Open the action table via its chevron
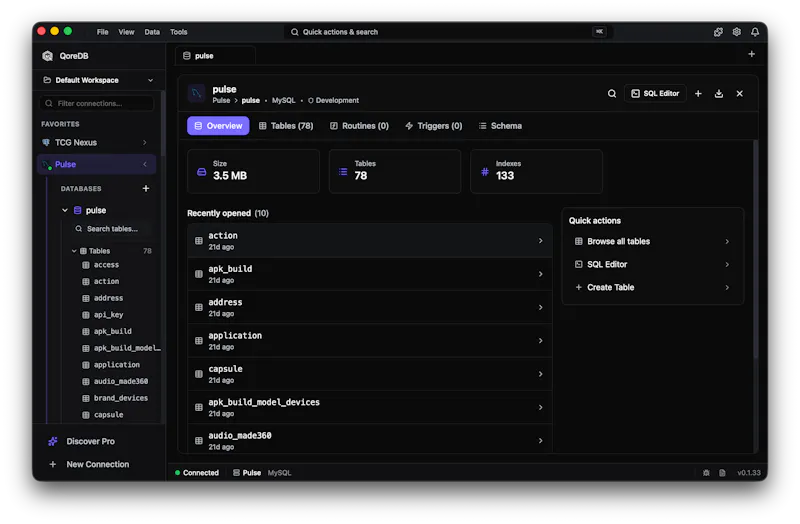The image size is (800, 524). 540,241
